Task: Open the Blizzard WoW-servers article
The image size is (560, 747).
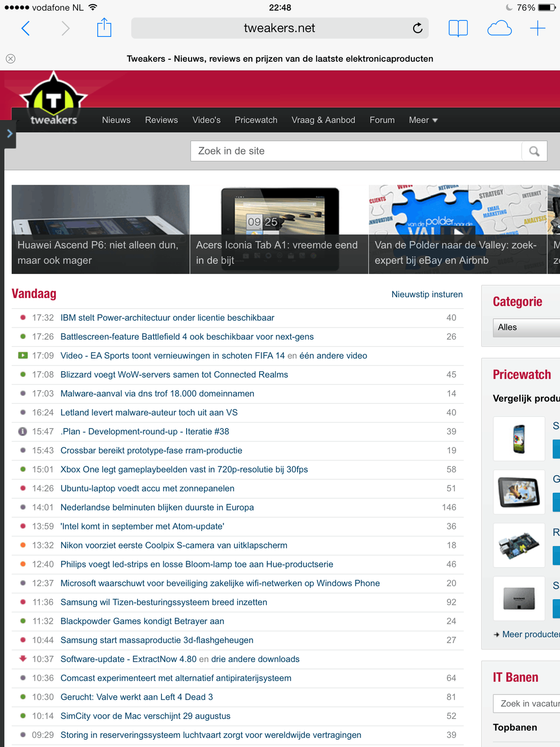Action: click(175, 374)
